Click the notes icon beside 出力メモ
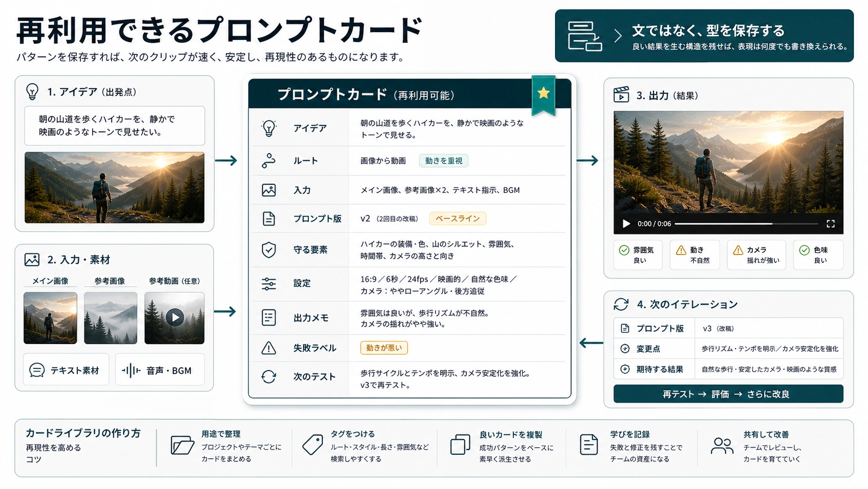The height and width of the screenshot is (489, 868). pyautogui.click(x=269, y=318)
